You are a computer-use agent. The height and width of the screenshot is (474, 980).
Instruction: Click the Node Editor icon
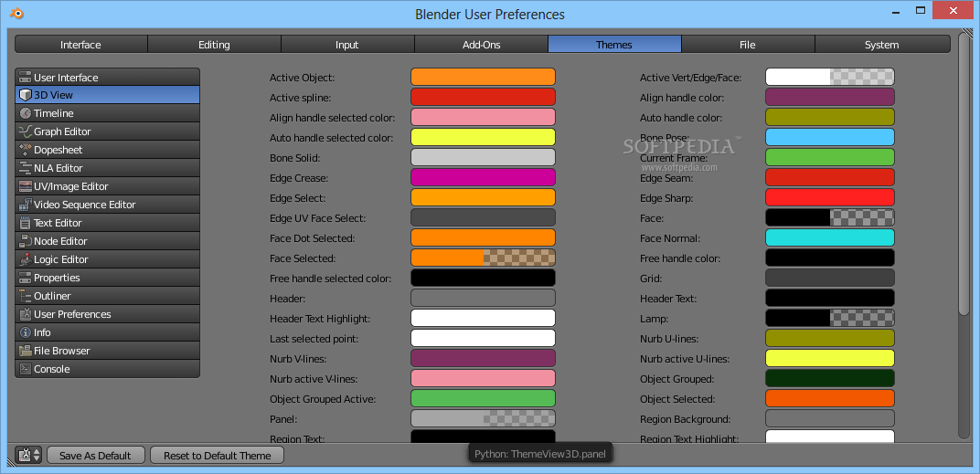point(25,241)
